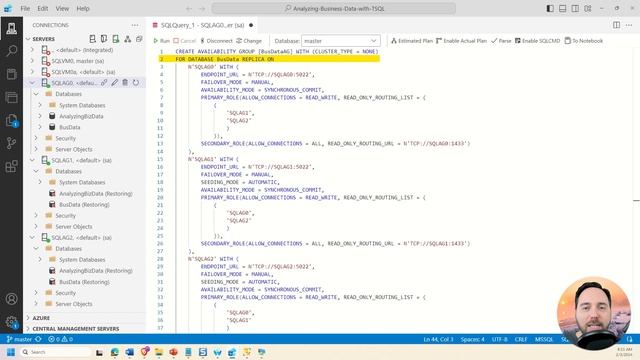Collapse the SQLAG2 server node
Screen dimensions: 640x360
click(32, 238)
